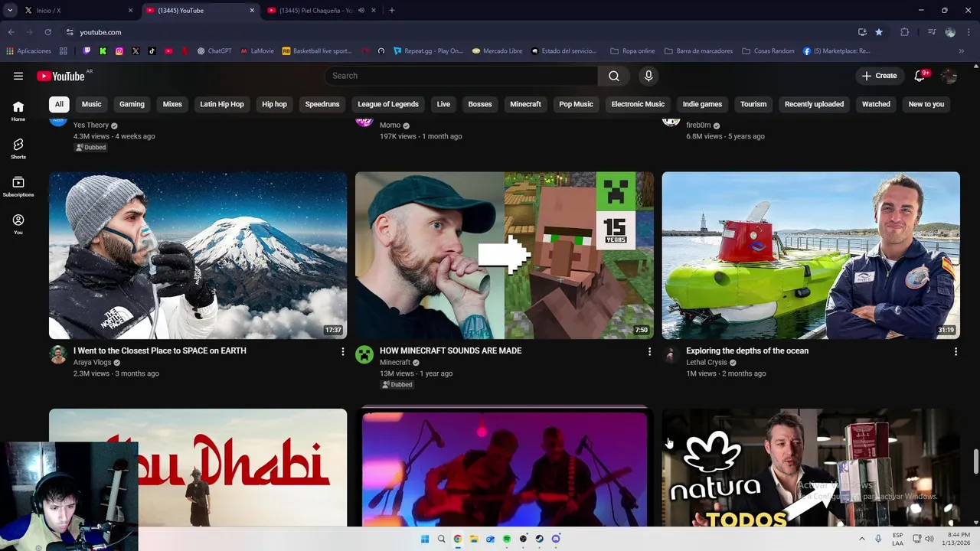
Task: Open the ChatGPT bookmark
Action: pos(214,51)
